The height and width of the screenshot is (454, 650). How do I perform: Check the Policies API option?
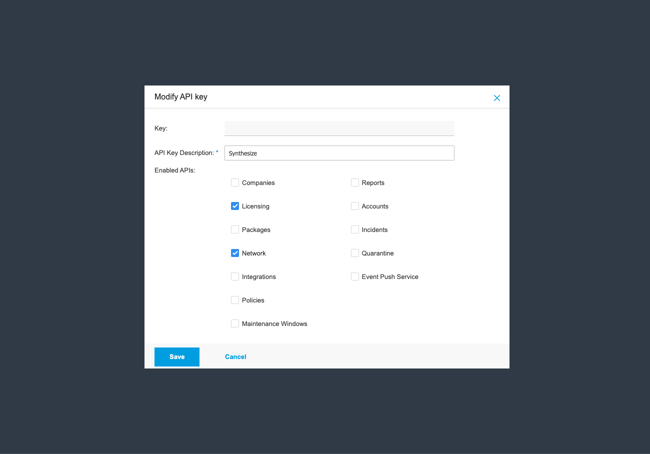click(235, 300)
